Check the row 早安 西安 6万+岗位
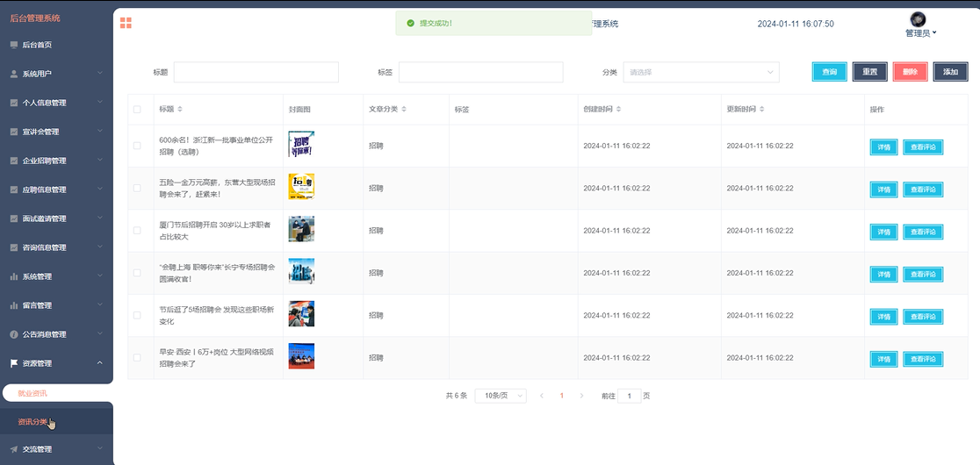980x465 pixels. click(x=137, y=358)
